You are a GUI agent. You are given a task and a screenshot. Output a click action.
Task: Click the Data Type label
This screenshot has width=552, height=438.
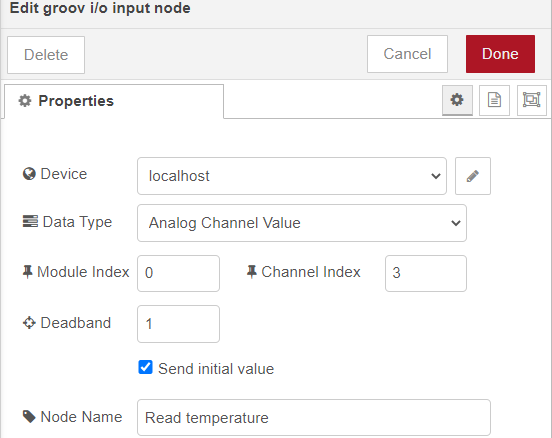[x=77, y=222]
